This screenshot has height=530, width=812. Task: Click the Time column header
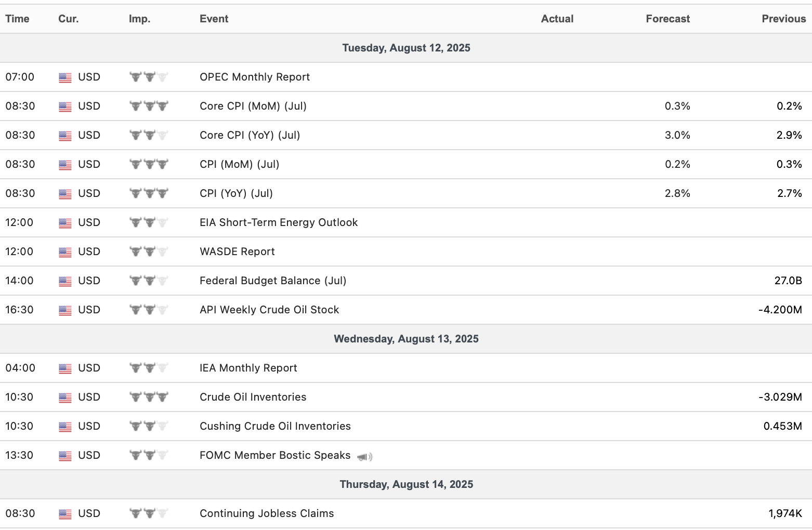[x=17, y=19]
